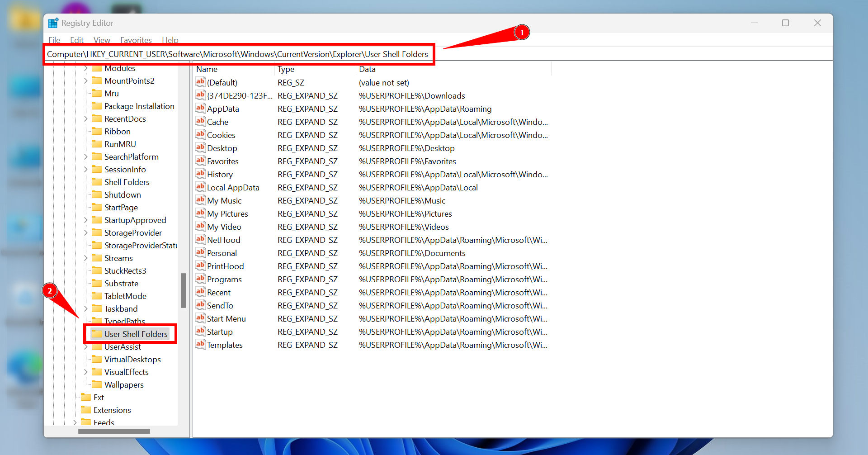
Task: Expand the Streams tree node
Action: (x=85, y=258)
